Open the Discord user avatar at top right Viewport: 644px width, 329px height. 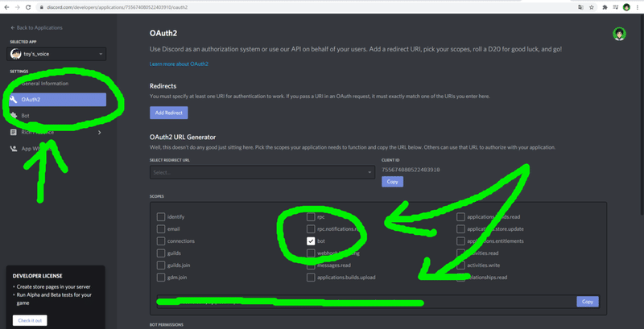619,34
